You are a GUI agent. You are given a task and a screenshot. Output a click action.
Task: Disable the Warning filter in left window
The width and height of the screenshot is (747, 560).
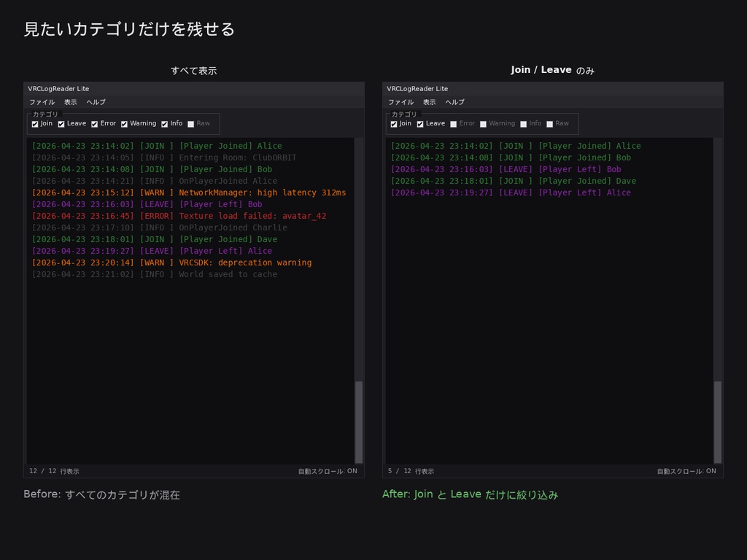click(123, 123)
